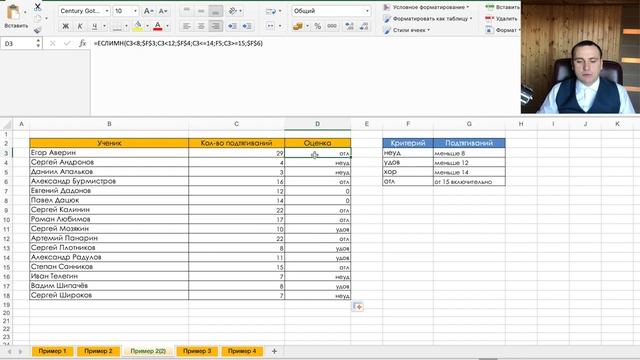Switch to the Пример 2 sheet tab

[98, 351]
